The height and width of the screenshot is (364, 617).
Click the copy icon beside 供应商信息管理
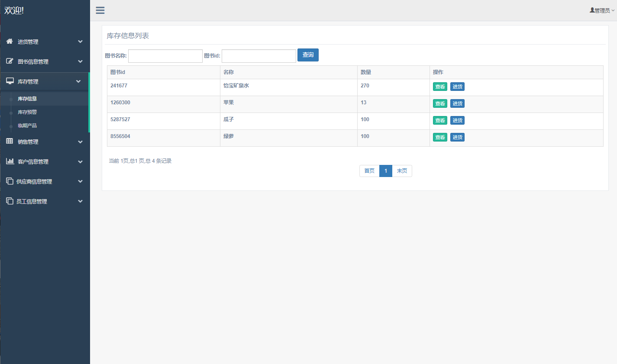point(10,181)
